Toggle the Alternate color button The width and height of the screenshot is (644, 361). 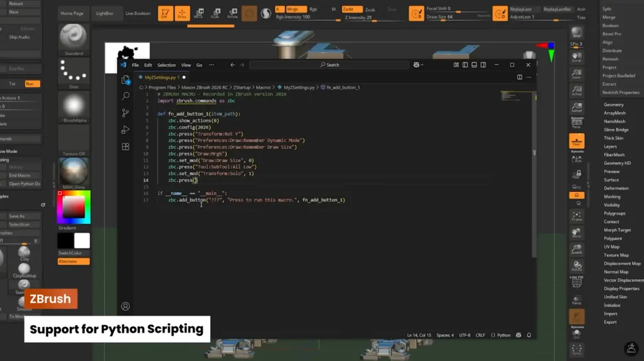[x=74, y=261]
